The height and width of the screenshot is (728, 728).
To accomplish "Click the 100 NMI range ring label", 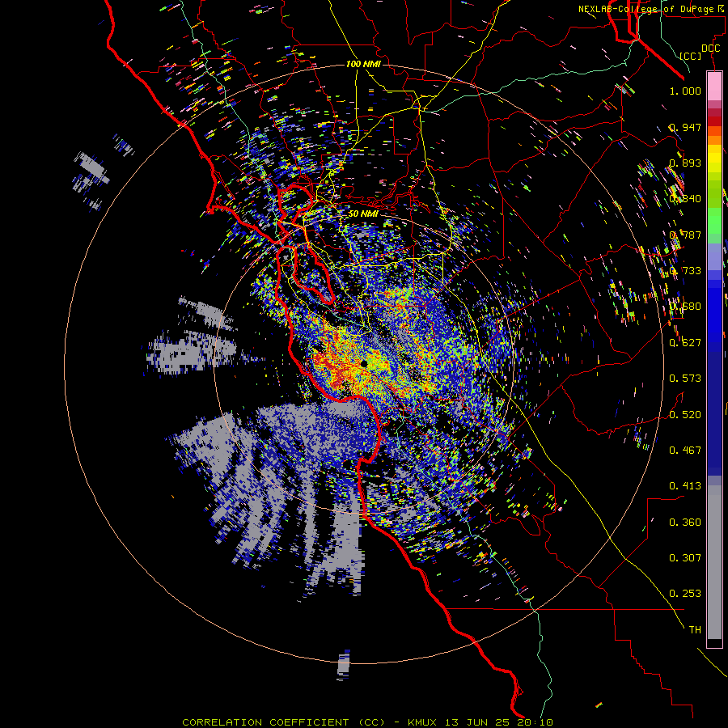I will [x=363, y=64].
